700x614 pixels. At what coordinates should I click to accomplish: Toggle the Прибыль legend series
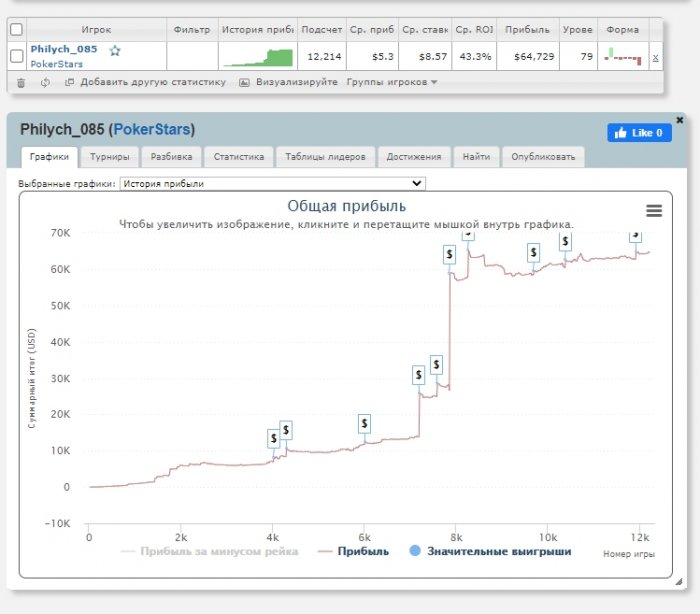[x=353, y=551]
